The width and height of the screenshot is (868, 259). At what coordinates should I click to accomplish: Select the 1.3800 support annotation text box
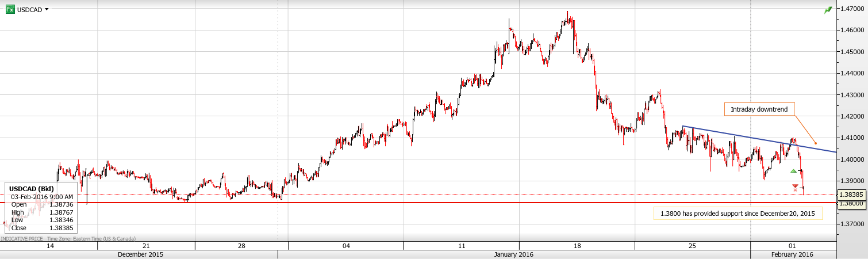738,214
